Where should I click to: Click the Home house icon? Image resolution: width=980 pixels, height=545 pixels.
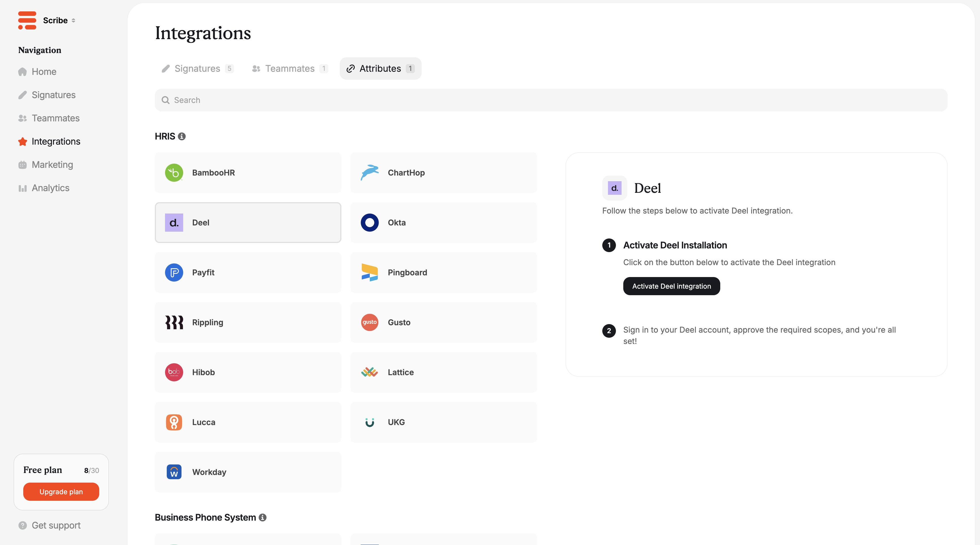pos(22,71)
